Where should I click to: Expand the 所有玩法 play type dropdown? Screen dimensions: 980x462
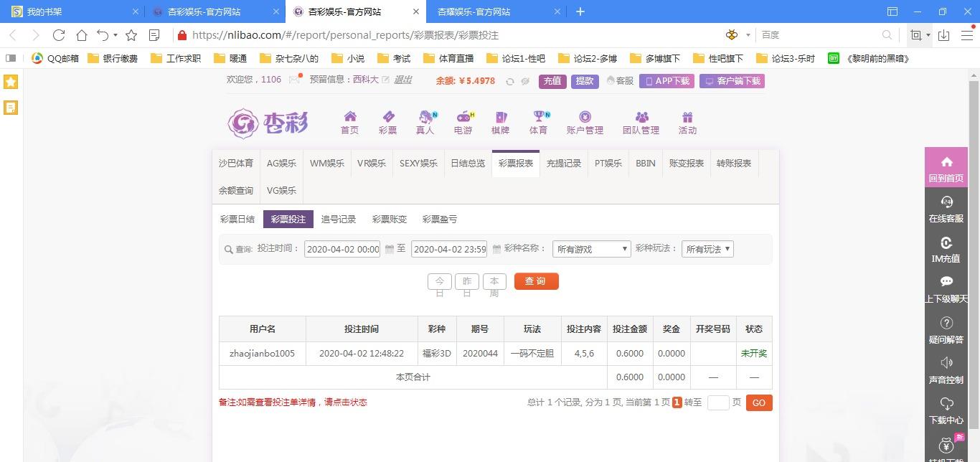click(707, 249)
